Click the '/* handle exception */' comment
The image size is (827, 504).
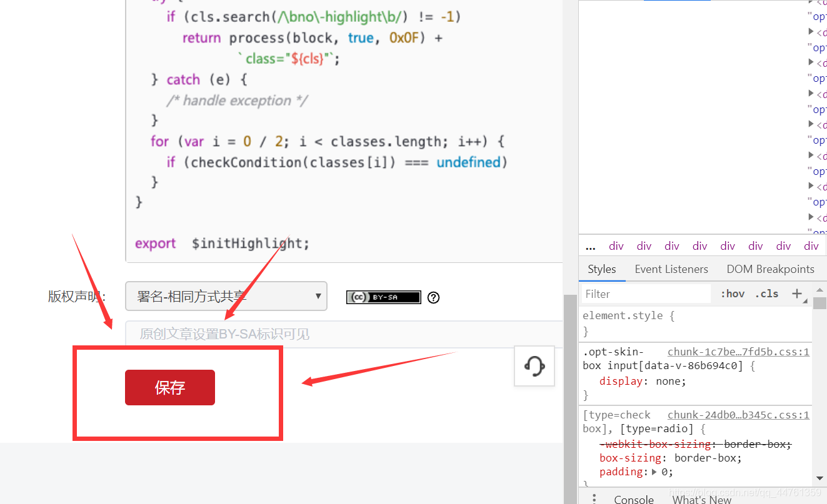237,101
